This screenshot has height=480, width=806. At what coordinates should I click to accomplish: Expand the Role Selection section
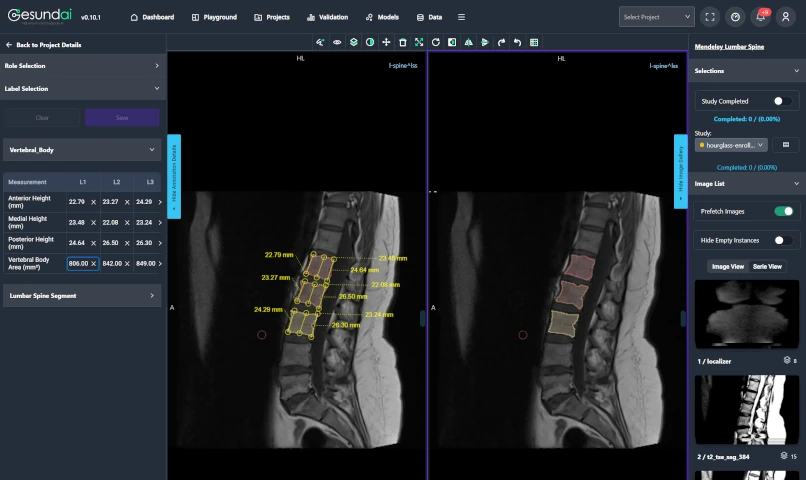(x=82, y=66)
